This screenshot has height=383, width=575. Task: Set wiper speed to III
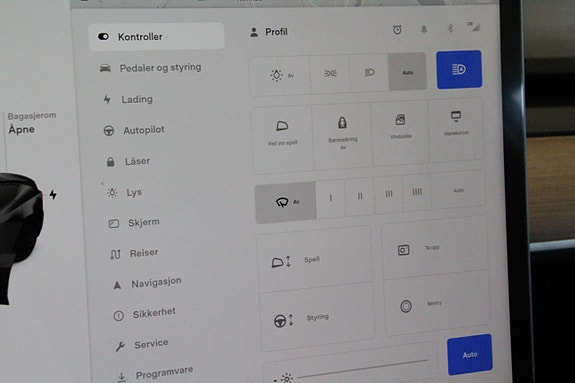coord(389,194)
